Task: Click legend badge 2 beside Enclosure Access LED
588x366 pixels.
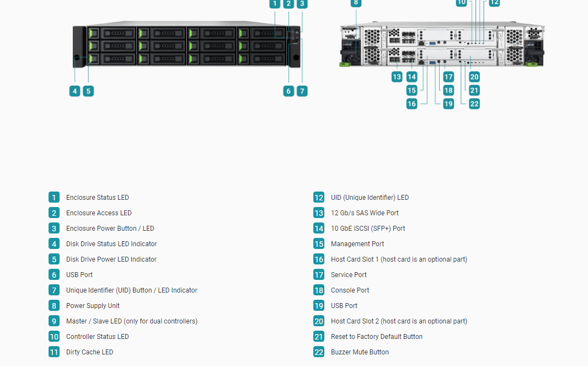Action: click(54, 213)
